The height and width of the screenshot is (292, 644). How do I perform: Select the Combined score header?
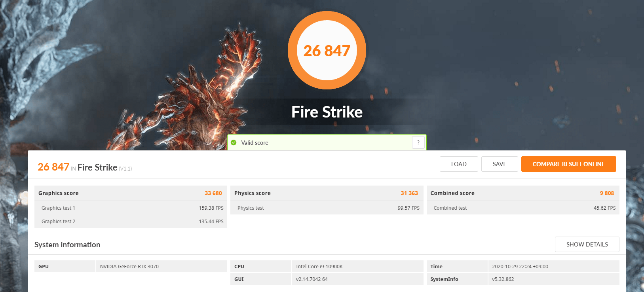pyautogui.click(x=523, y=193)
